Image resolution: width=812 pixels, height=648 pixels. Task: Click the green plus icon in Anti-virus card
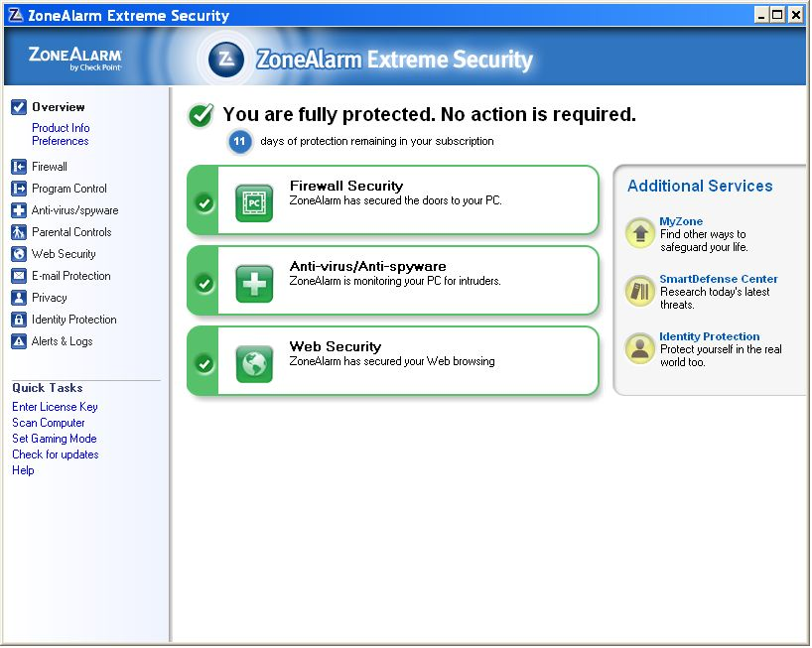pyautogui.click(x=254, y=284)
